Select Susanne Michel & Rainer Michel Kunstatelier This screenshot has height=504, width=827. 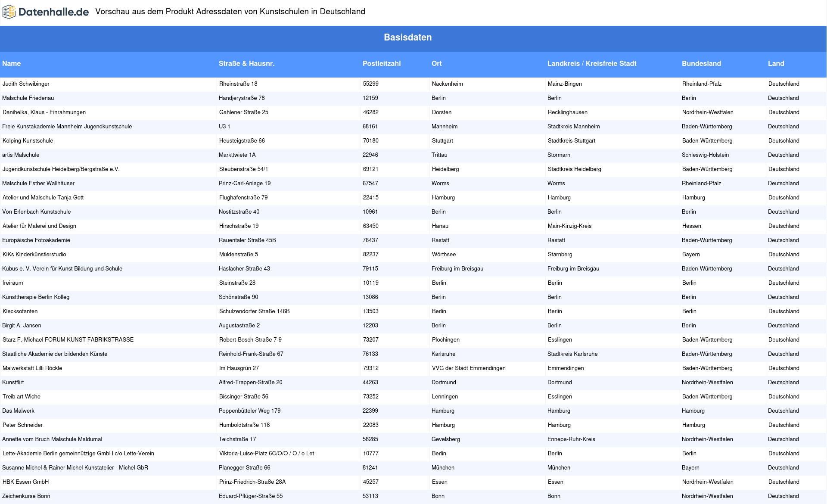click(x=75, y=468)
